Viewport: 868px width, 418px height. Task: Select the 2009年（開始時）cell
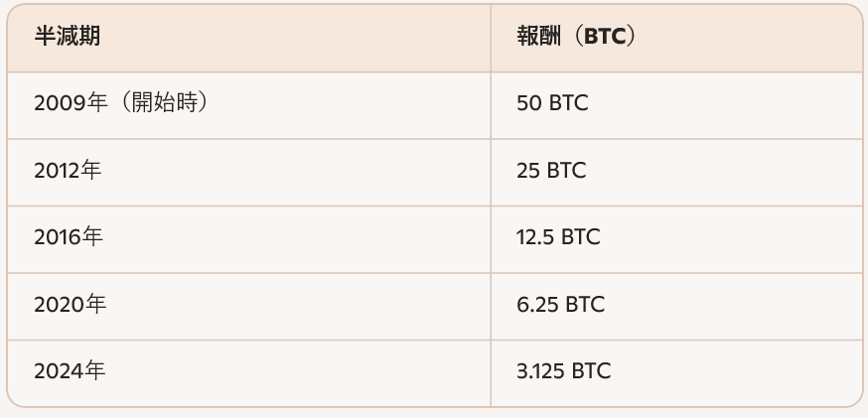click(120, 103)
